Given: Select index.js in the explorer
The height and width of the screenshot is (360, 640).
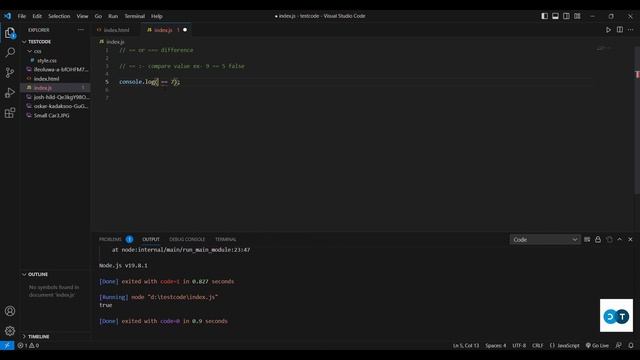Looking at the screenshot, I should click(x=55, y=88).
